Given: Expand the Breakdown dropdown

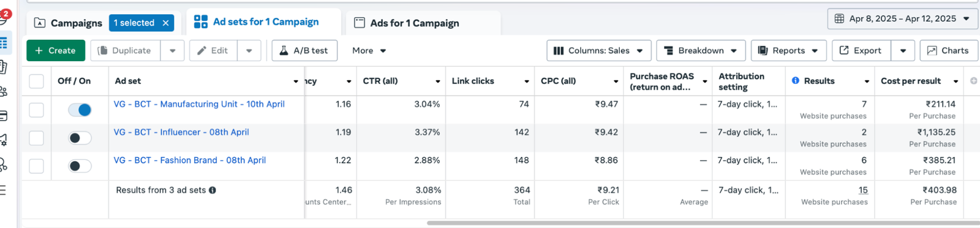Looking at the screenshot, I should pos(701,50).
